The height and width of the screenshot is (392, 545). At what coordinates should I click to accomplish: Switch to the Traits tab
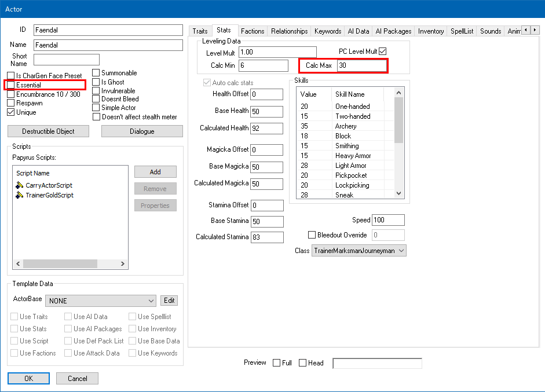(x=200, y=31)
